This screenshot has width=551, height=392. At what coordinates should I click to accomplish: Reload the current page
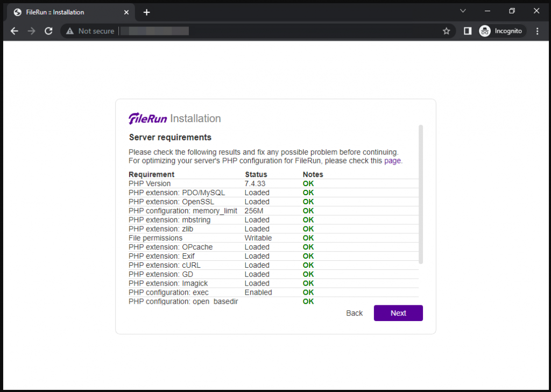tap(48, 31)
